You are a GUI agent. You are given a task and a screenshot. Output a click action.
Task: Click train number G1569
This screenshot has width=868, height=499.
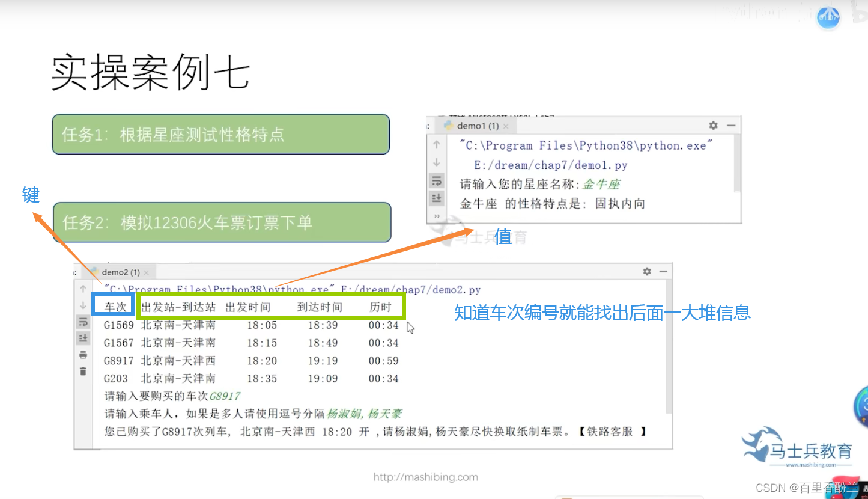point(119,325)
